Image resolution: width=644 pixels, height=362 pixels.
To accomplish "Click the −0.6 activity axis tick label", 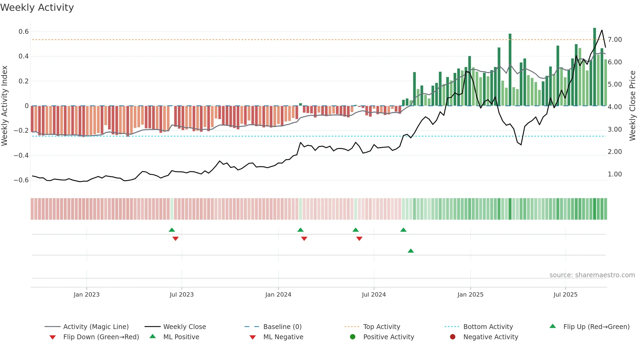I will [x=21, y=180].
